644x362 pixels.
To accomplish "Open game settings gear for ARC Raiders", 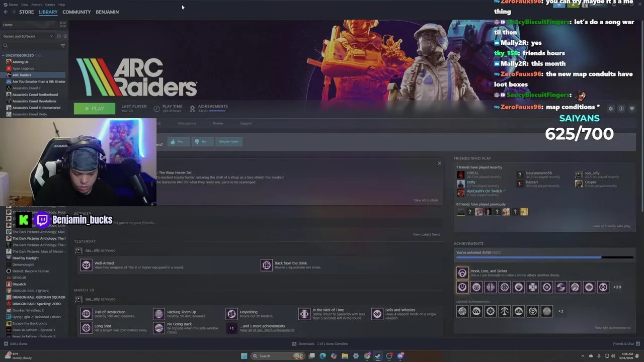I will [611, 109].
